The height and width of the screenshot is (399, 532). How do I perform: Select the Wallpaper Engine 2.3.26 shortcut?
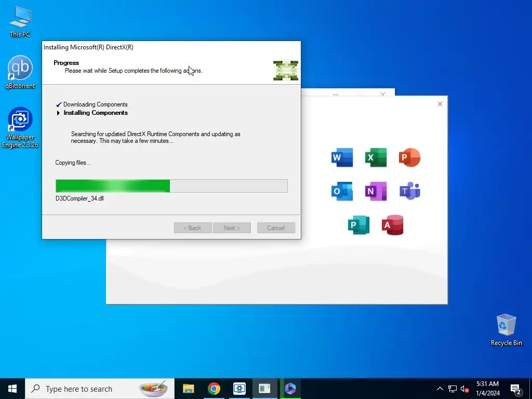pyautogui.click(x=20, y=127)
